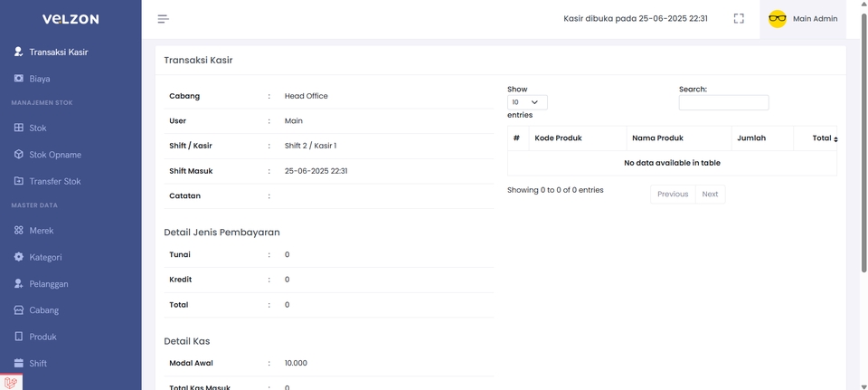Image resolution: width=868 pixels, height=390 pixels.
Task: Click the Produk tablet icon
Action: (19, 337)
